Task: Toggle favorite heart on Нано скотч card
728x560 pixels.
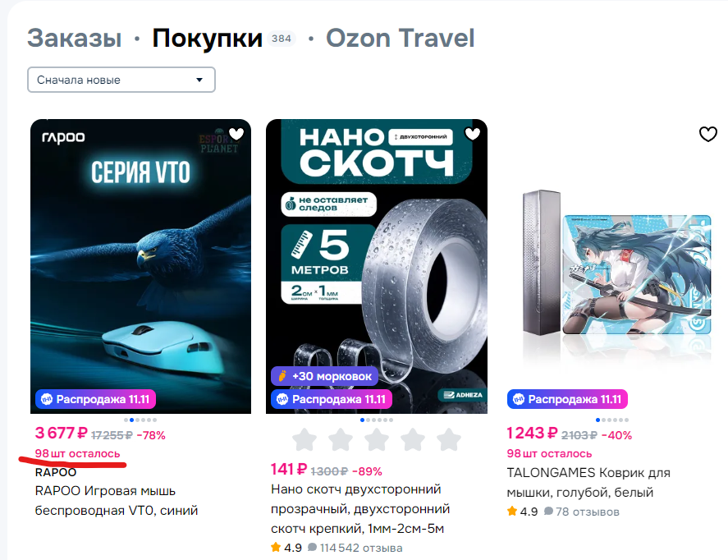Action: 472,134
